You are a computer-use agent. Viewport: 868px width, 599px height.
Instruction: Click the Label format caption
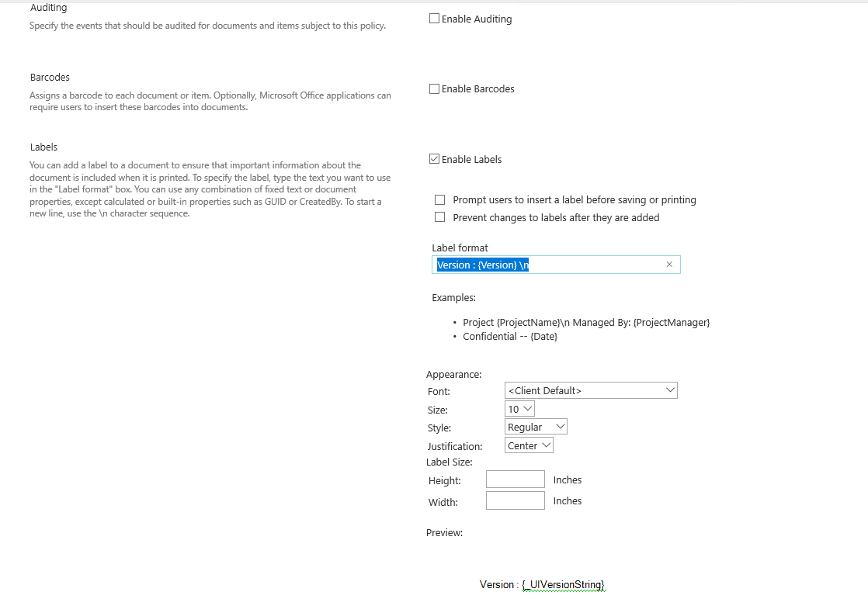(460, 248)
